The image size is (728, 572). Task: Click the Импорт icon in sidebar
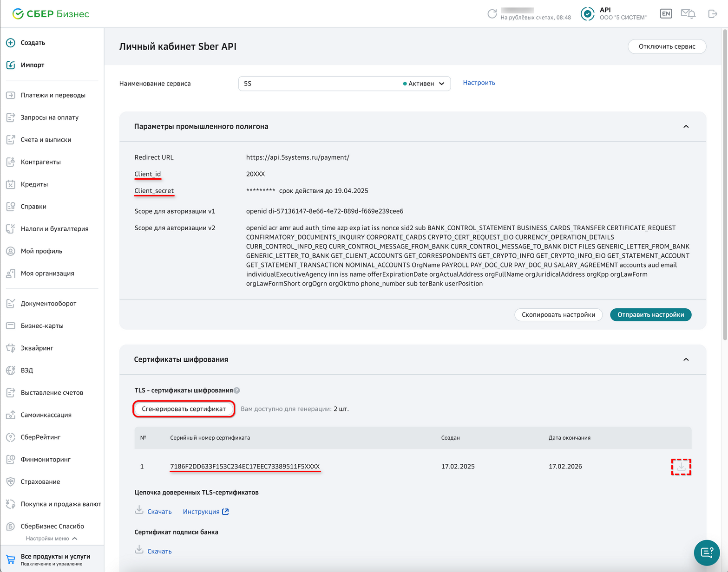pos(11,65)
